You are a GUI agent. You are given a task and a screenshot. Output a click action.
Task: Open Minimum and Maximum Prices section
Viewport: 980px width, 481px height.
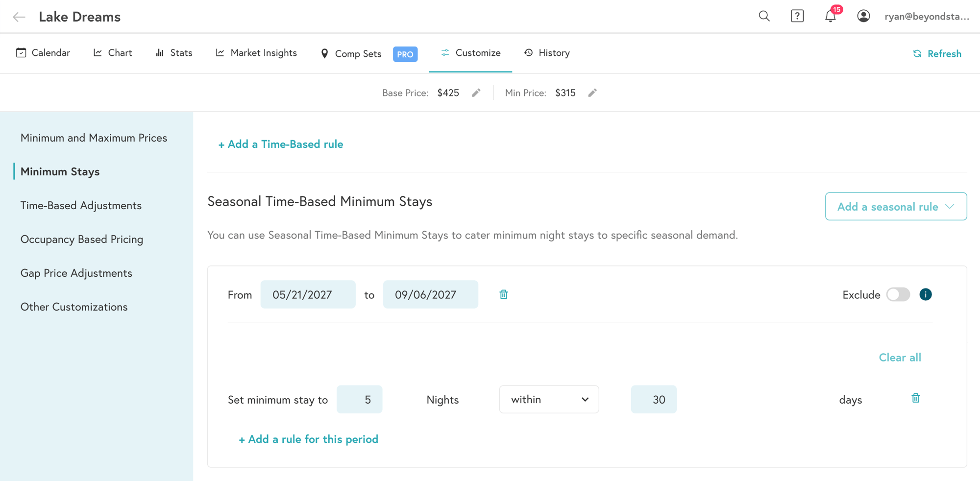click(x=94, y=138)
